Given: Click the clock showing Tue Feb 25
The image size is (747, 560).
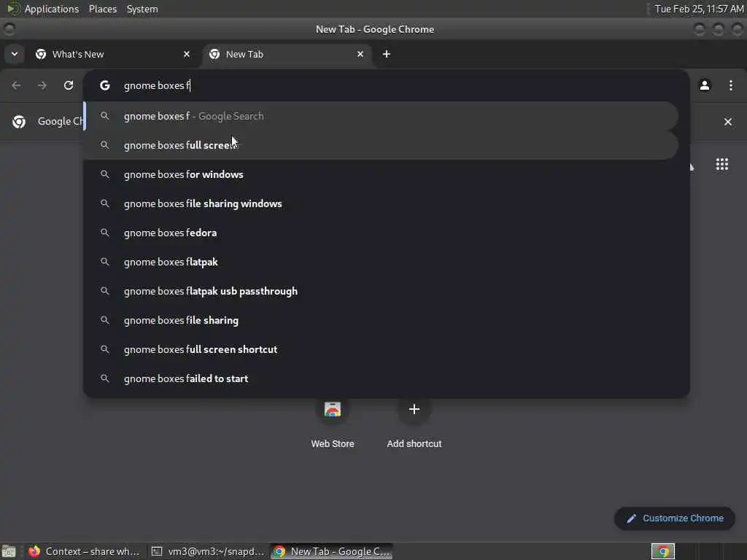Looking at the screenshot, I should [x=699, y=9].
